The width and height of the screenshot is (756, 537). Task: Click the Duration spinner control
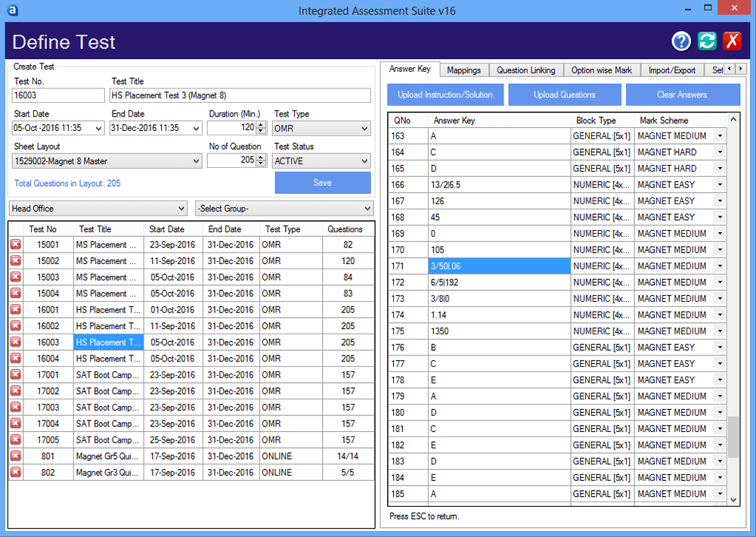(261, 129)
